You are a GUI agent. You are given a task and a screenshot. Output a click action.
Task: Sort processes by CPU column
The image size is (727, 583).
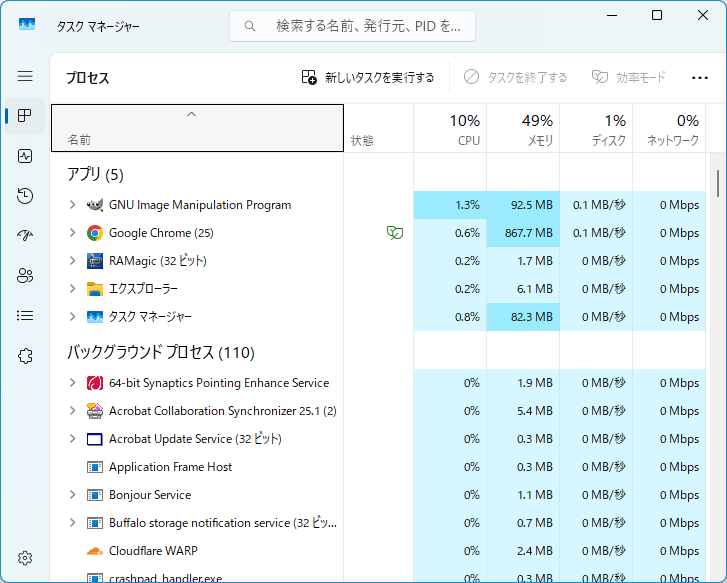[x=450, y=129]
